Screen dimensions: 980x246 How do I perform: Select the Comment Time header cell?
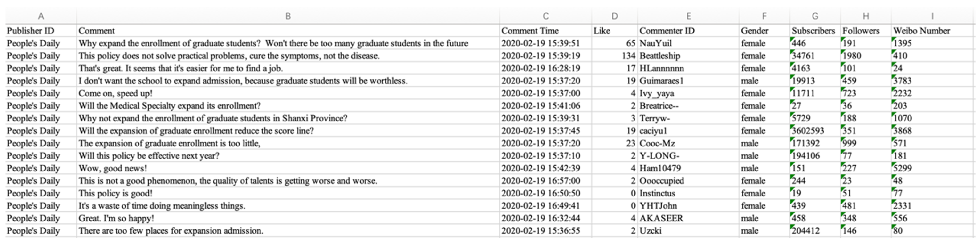[x=529, y=31]
